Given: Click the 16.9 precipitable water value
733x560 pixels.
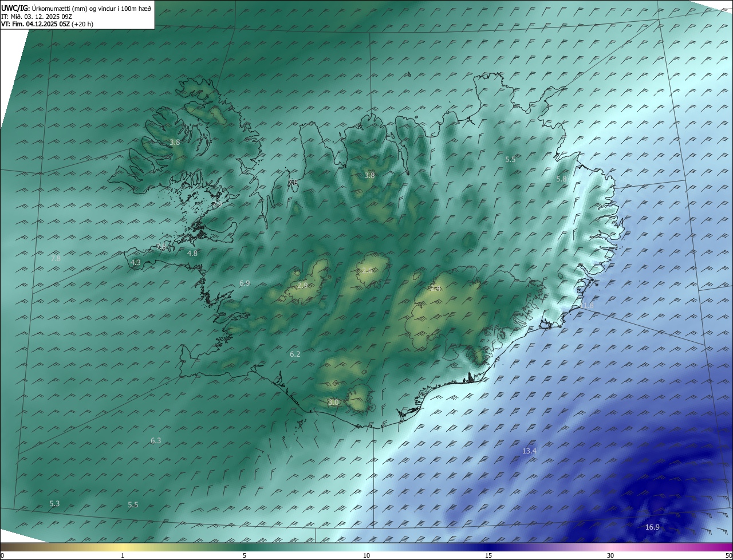Looking at the screenshot, I should click(652, 527).
